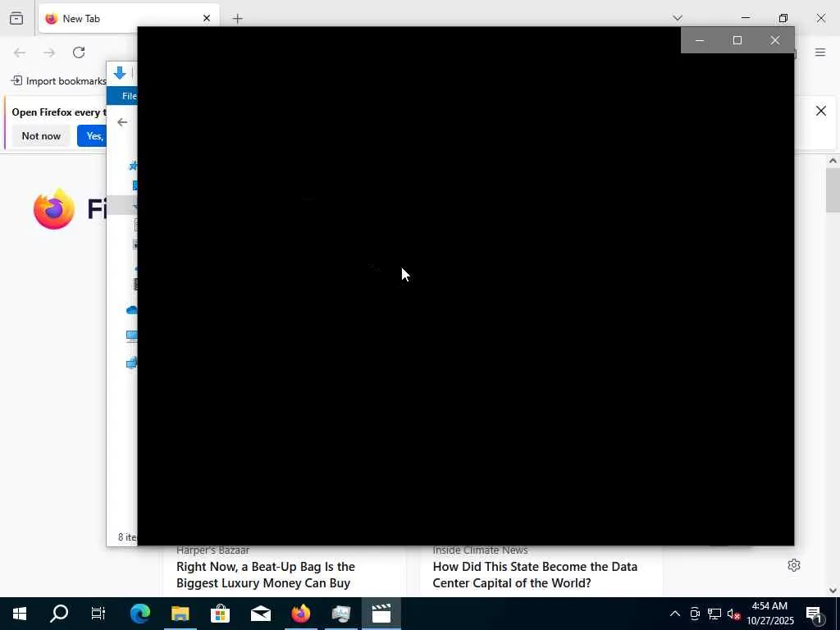Minimize the black video player window
This screenshot has width=840, height=630.
click(700, 40)
